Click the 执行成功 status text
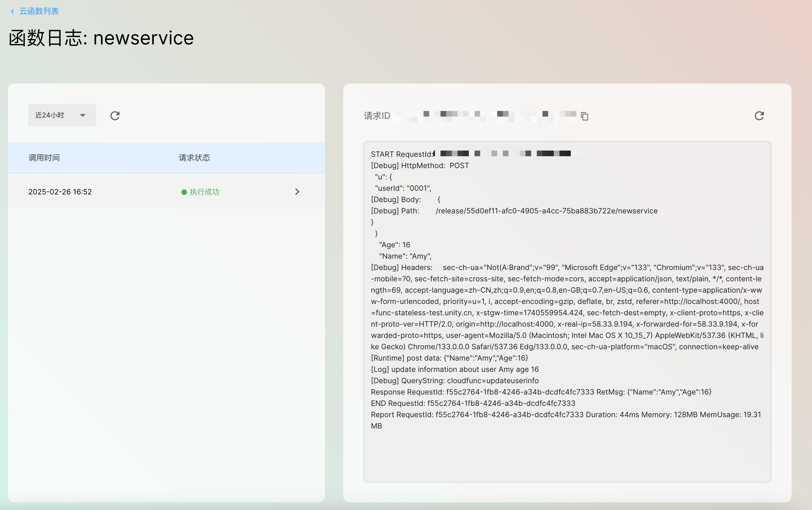The image size is (812, 510). [x=204, y=192]
